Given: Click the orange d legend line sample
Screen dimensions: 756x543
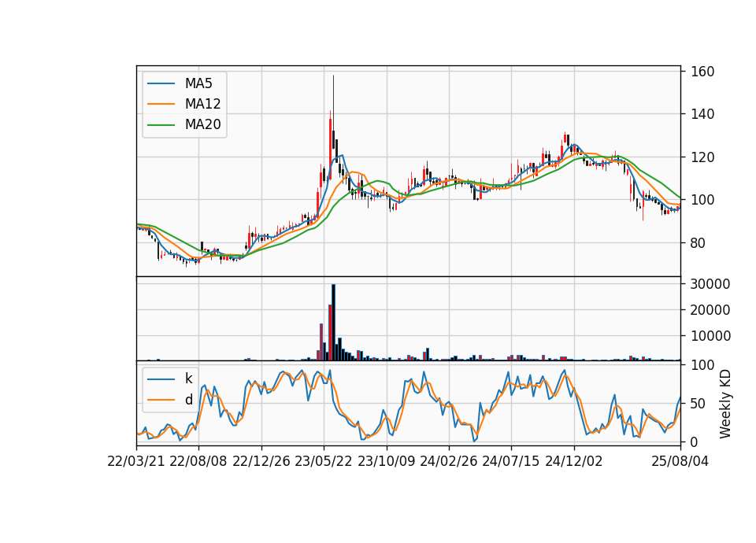Looking at the screenshot, I should 161,400.
